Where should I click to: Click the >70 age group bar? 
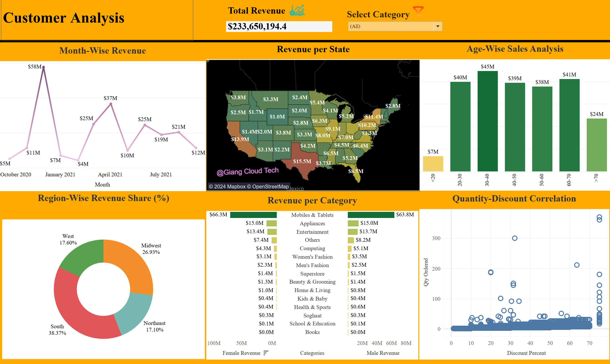point(597,145)
